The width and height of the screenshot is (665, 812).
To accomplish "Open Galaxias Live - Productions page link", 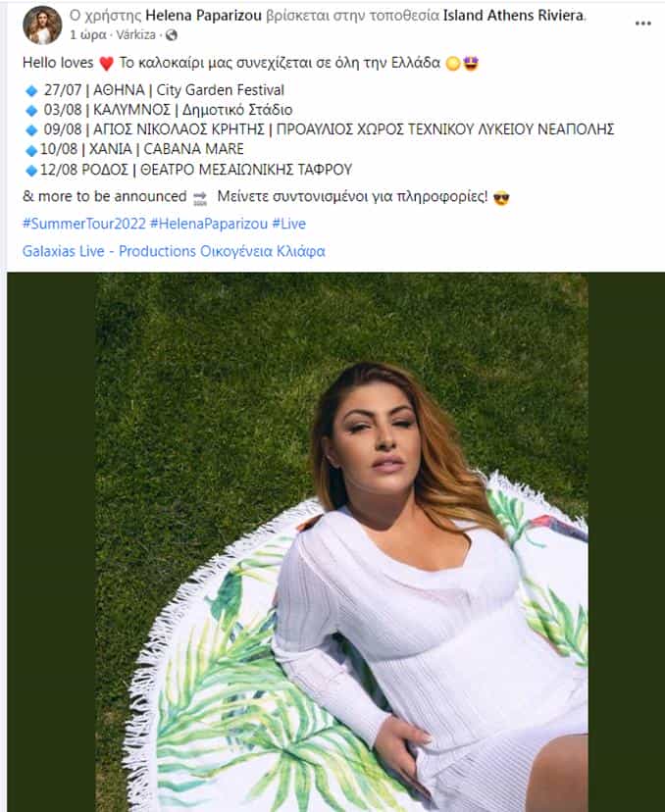I will coord(174,251).
